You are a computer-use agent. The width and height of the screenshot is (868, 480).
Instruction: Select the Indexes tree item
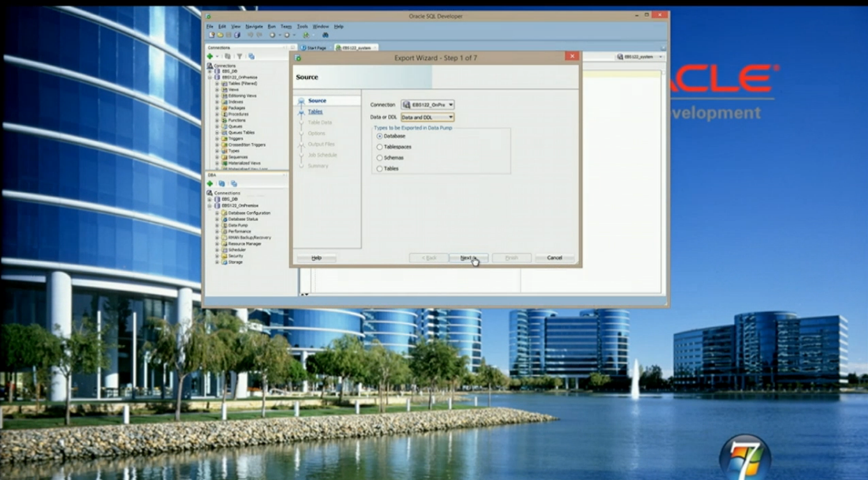pyautogui.click(x=236, y=102)
